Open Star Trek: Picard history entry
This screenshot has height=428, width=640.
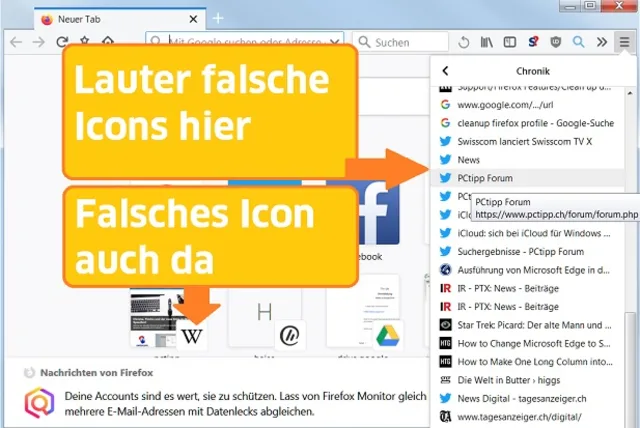tap(527, 325)
